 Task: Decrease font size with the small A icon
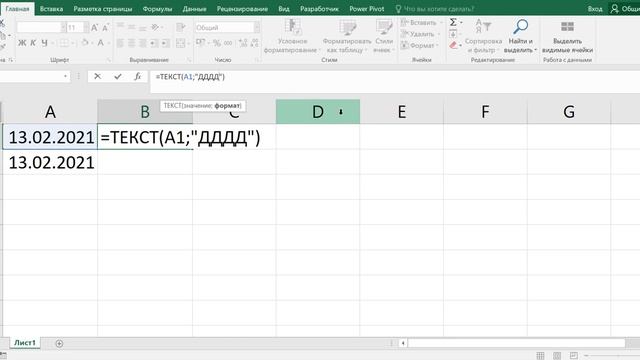pyautogui.click(x=105, y=28)
